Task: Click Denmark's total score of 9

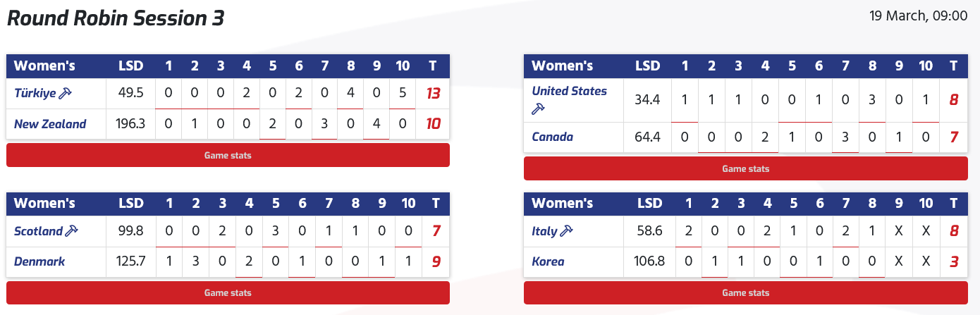Action: click(x=435, y=261)
